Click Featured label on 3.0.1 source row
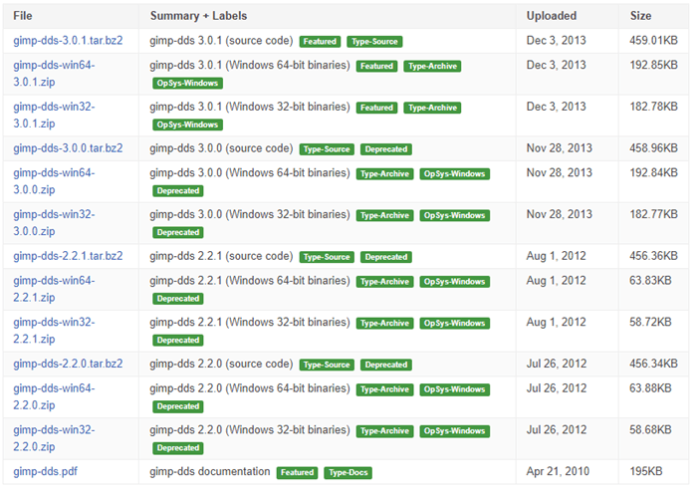 319,42
